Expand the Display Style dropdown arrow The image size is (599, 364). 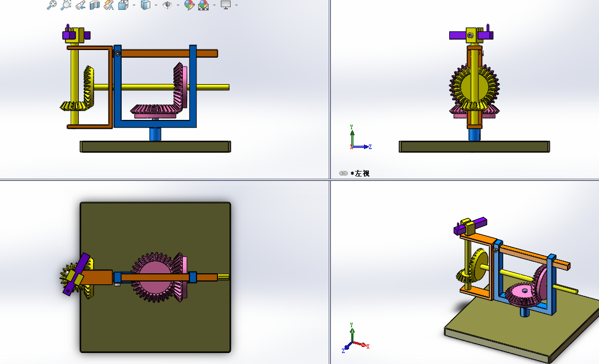tap(156, 5)
